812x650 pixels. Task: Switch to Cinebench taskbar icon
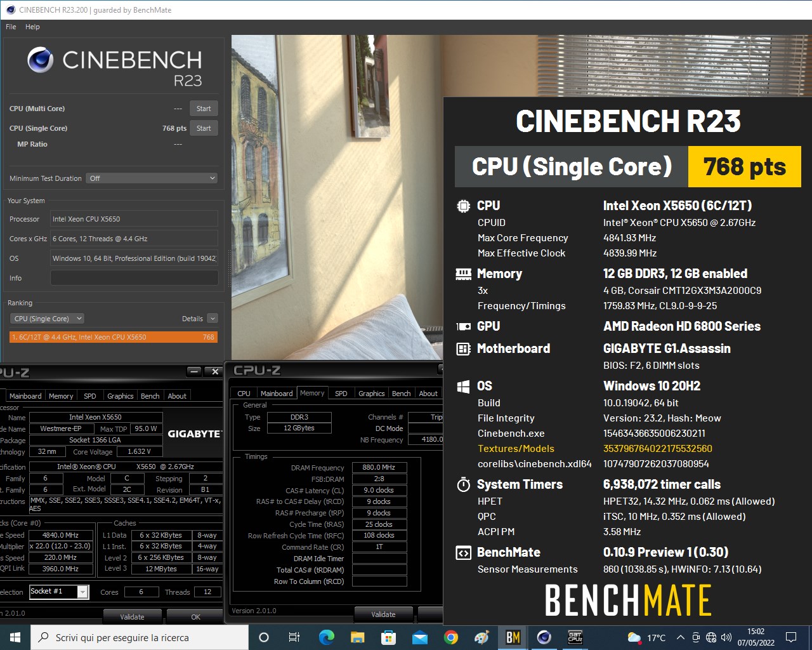(544, 637)
